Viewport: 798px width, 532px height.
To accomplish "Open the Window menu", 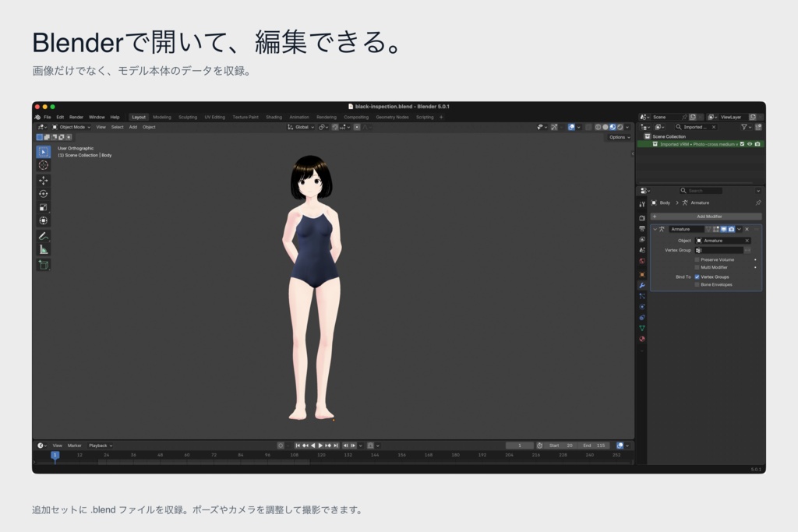I will tap(97, 117).
